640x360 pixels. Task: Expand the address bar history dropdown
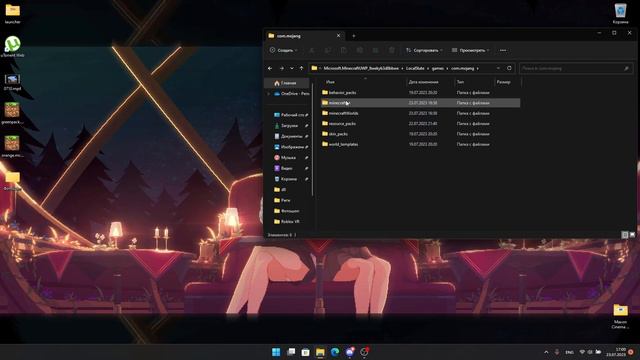coord(498,68)
